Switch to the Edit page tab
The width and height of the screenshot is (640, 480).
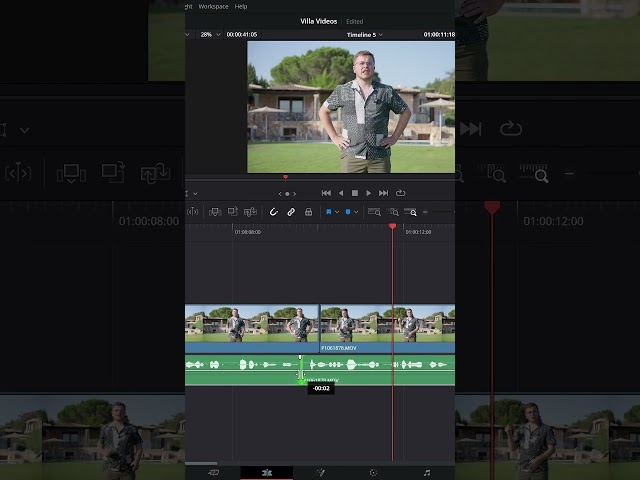267,473
